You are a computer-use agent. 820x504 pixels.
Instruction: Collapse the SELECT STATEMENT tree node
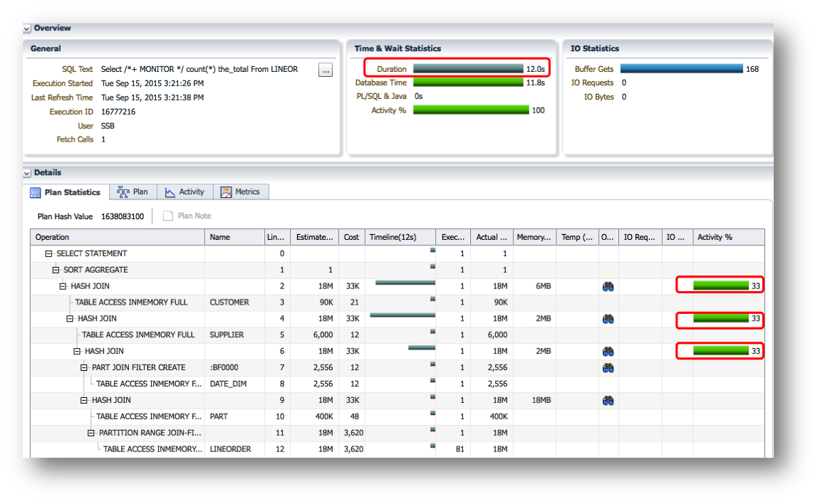(x=48, y=254)
